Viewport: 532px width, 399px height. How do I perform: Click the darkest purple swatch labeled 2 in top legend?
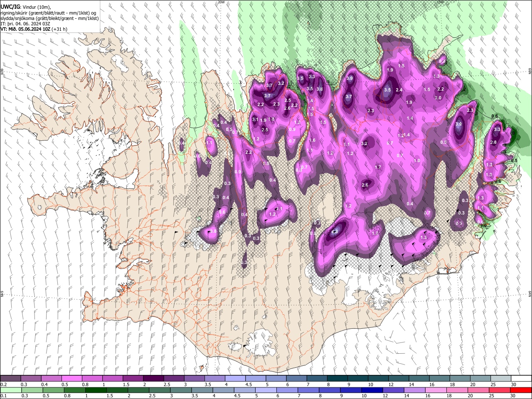pos(153,378)
